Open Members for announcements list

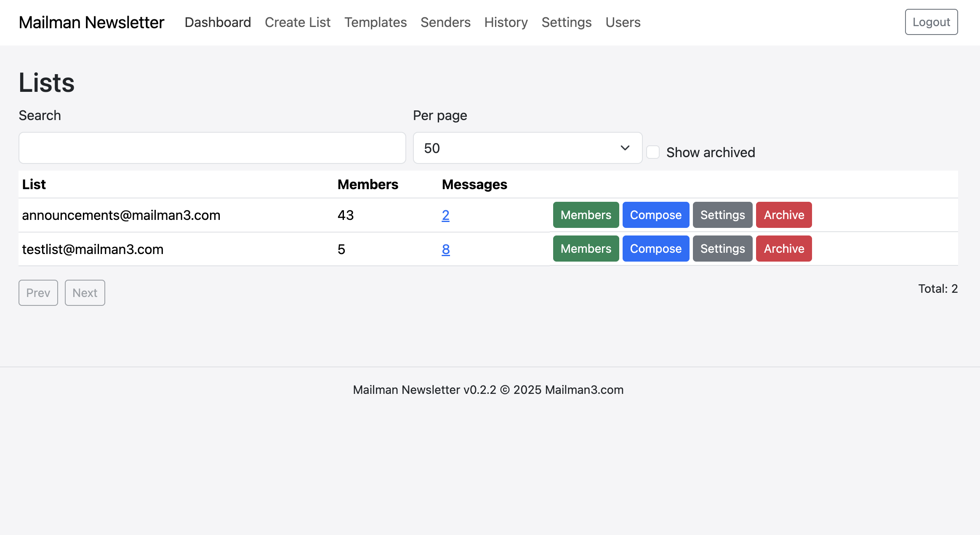point(586,215)
